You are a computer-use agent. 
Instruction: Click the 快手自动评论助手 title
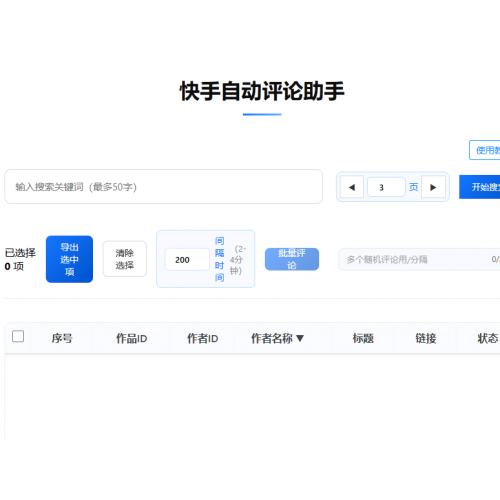(262, 91)
